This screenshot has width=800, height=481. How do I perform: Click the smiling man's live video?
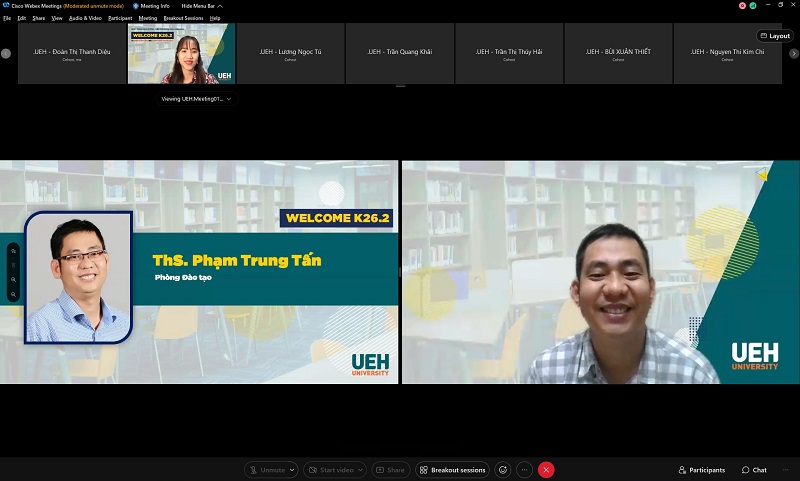point(601,272)
